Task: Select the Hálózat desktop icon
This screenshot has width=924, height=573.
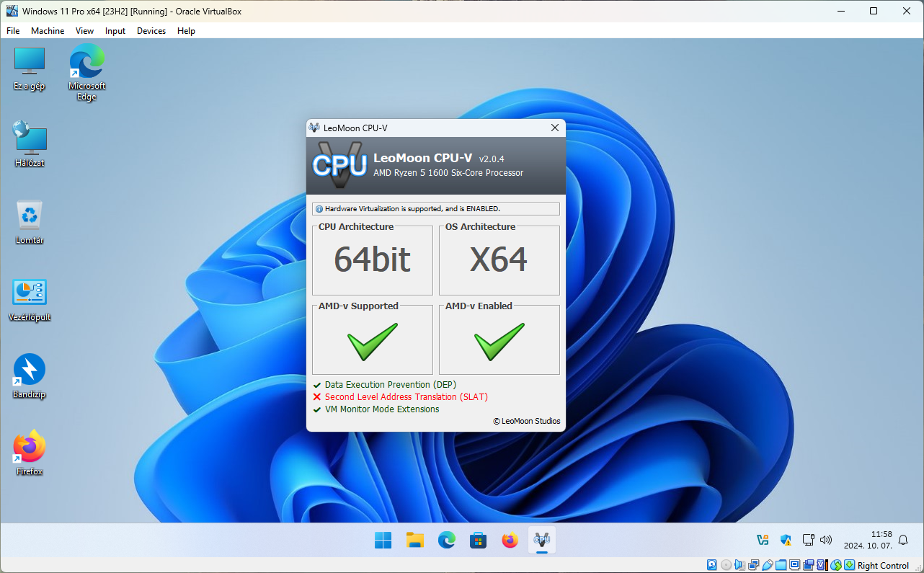Action: 30,144
